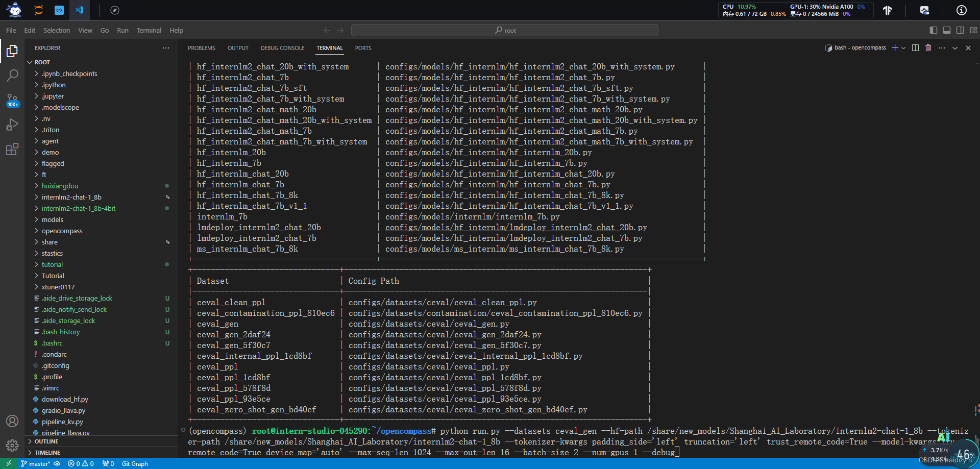
Task: Open the new terminal launch profile dropdown
Action: point(903,47)
